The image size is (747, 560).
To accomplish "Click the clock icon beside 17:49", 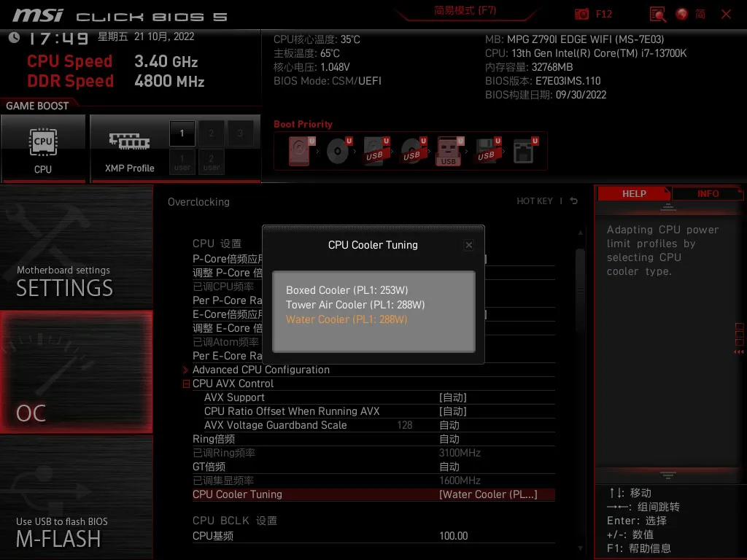I will [x=15, y=37].
